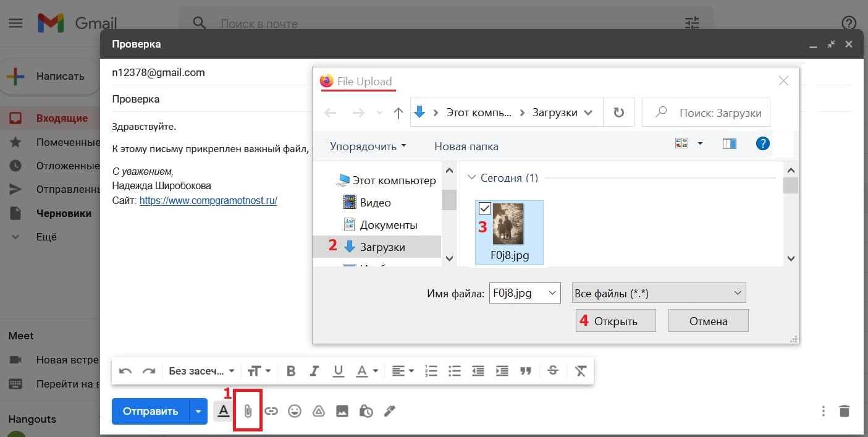Discard draft with the trash icon
Screen dimensions: 868x437
[x=844, y=411]
